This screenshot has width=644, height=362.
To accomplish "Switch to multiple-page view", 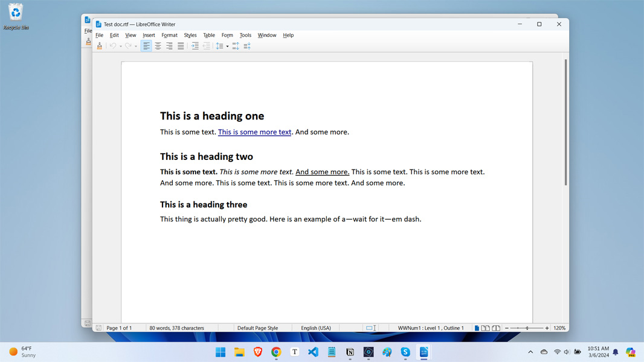I will tap(486, 328).
